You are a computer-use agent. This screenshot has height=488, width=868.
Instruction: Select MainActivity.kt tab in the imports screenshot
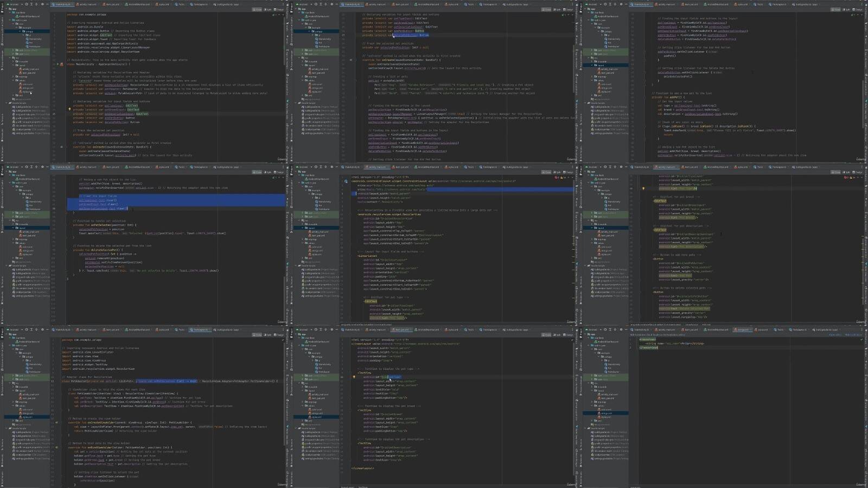61,4
